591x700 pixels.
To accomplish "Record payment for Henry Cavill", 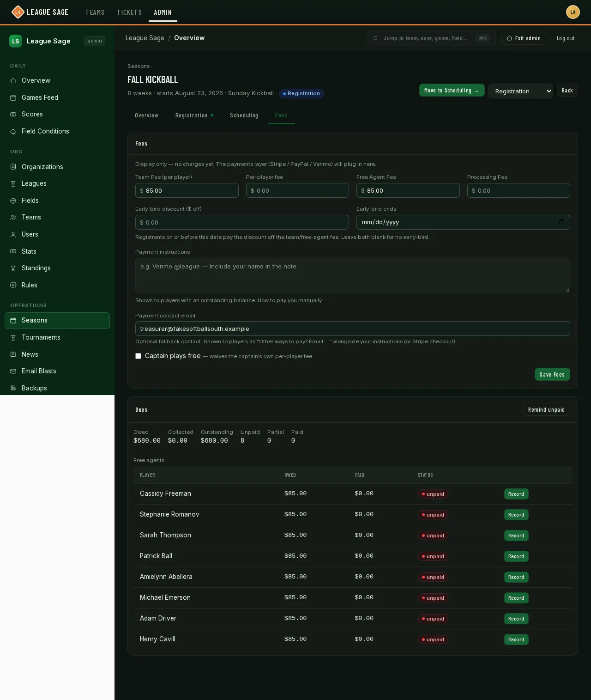I will pos(516,639).
